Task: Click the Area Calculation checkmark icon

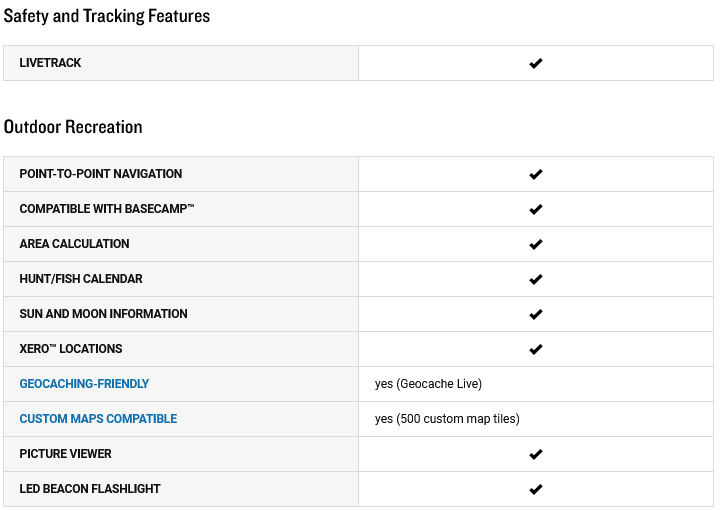Action: click(x=535, y=244)
